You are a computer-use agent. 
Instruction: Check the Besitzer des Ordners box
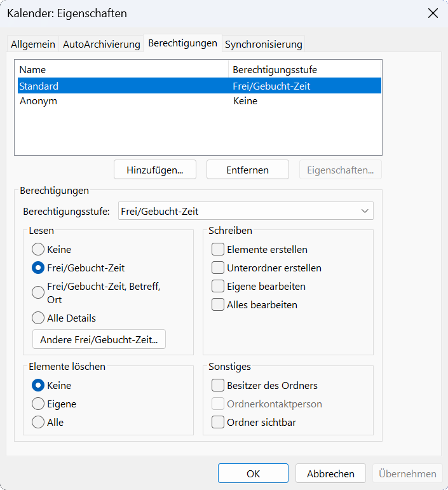pyautogui.click(x=218, y=386)
